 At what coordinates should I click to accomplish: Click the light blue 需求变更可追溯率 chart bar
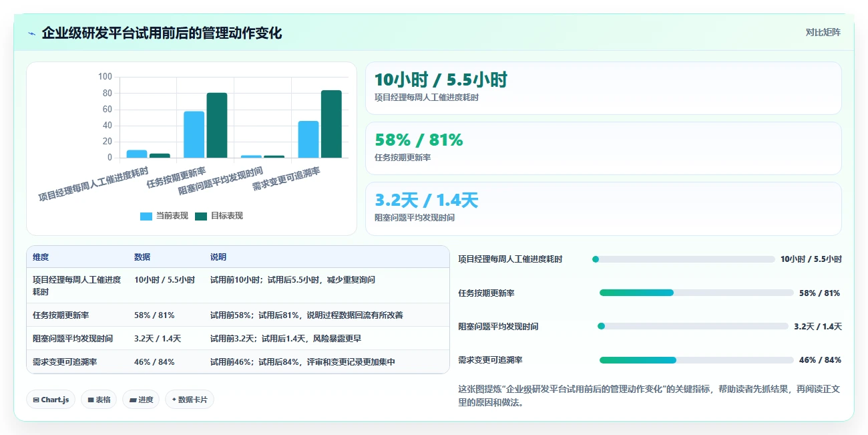(308, 140)
